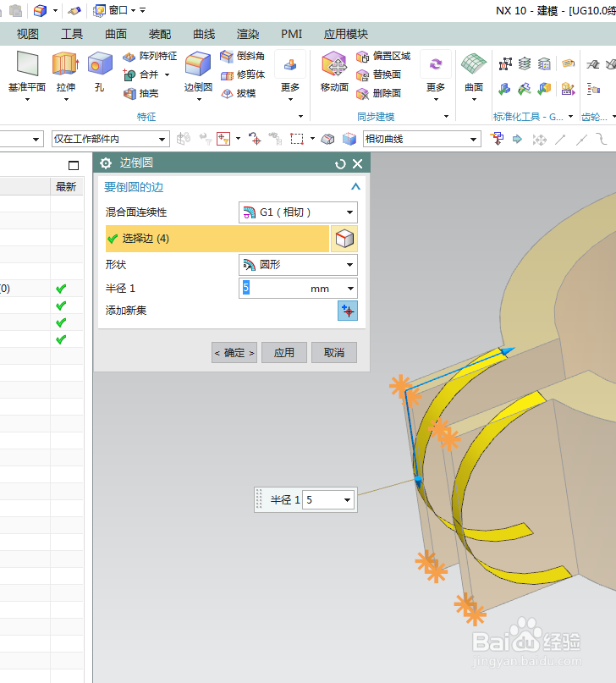The width and height of the screenshot is (616, 683).
Task: Click the 选择边 (4) selection row
Action: (217, 239)
